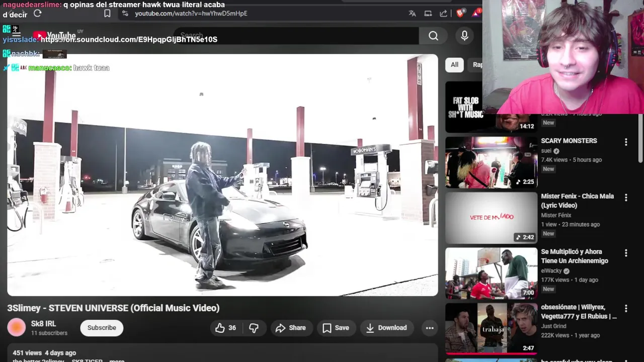The width and height of the screenshot is (644, 362).
Task: Select the 'All' filter chip
Action: tap(454, 64)
